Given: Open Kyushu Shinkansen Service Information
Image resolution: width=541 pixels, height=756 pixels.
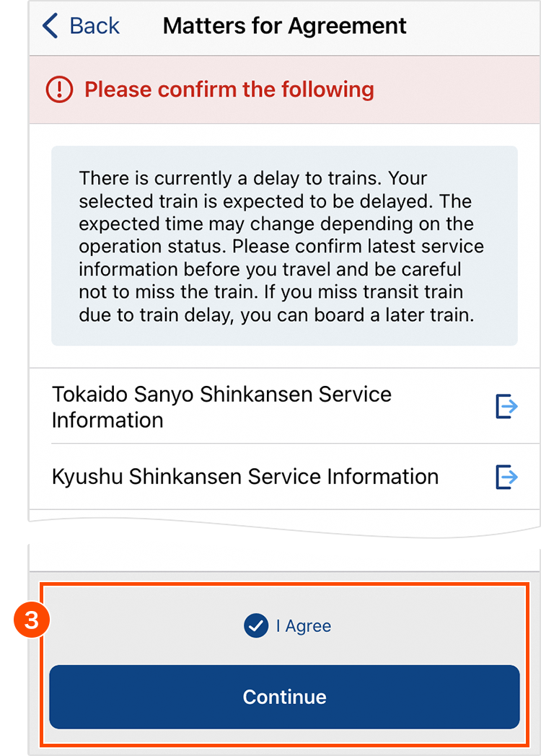Looking at the screenshot, I should coord(245,477).
